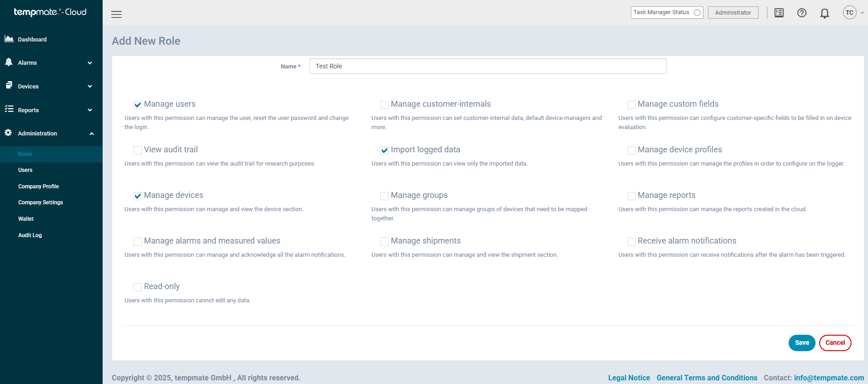Viewport: 868px width, 384px height.
Task: Enable Manage alarms and measured values
Action: 138,241
